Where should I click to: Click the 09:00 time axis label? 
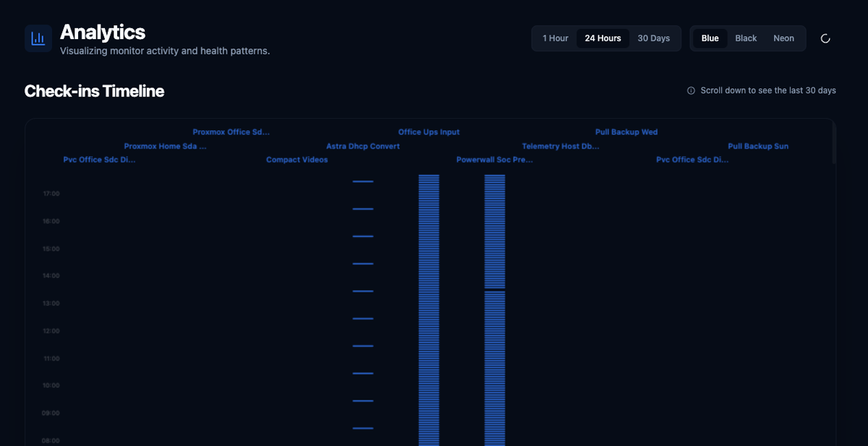(x=51, y=413)
